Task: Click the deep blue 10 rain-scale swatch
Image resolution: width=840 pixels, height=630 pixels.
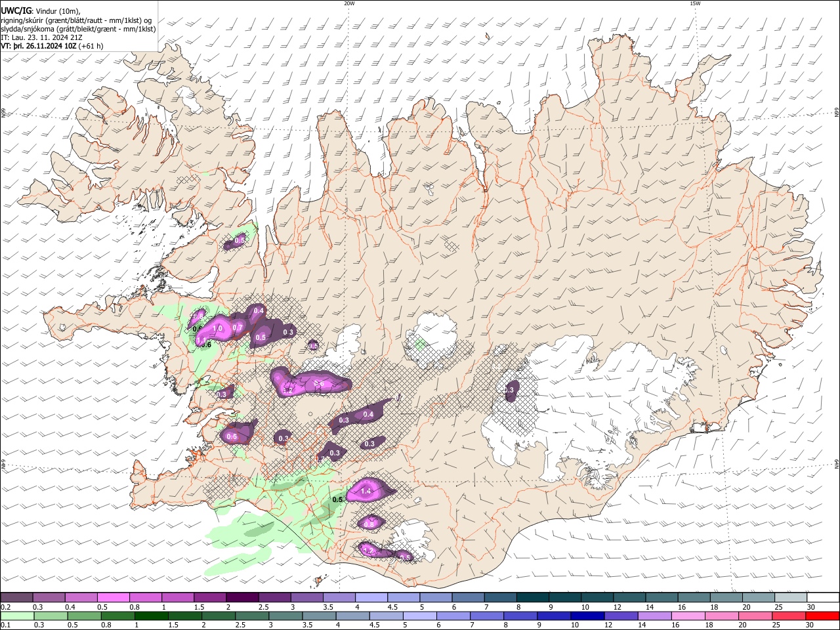Action: click(588, 616)
